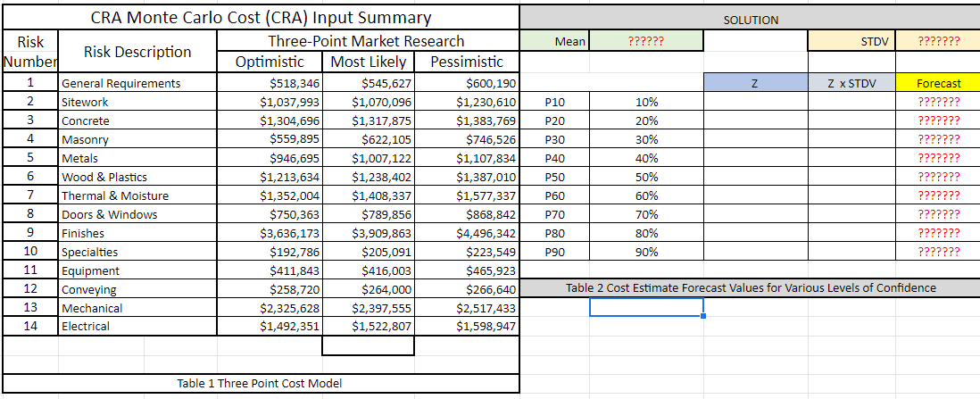
Task: Select the STDV value cell
Action: coord(937,42)
